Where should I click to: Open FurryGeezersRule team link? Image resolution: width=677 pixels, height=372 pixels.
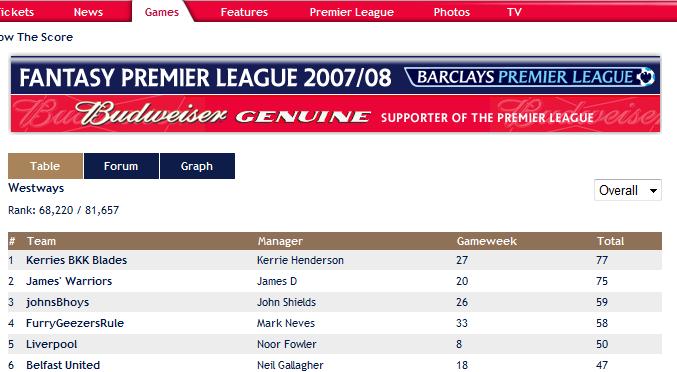pyautogui.click(x=75, y=323)
